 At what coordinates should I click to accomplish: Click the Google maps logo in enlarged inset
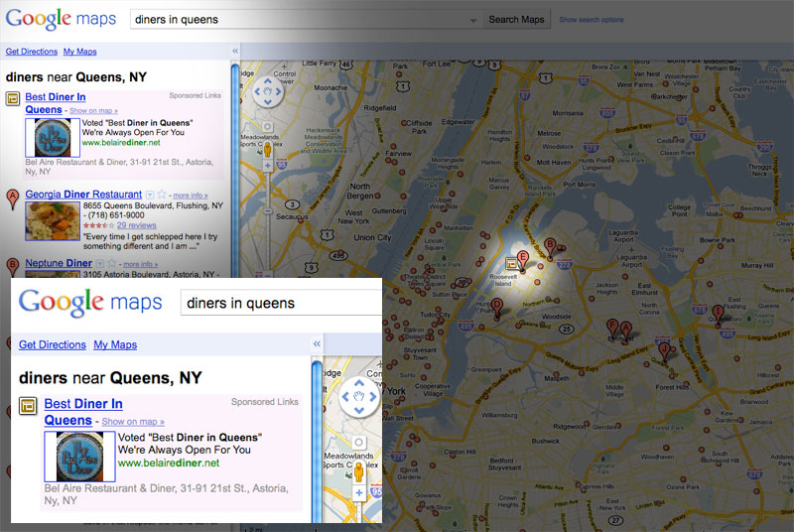[90, 302]
